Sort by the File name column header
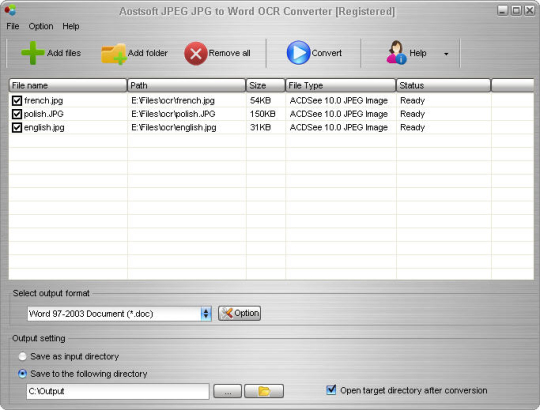The image size is (540, 410). pyautogui.click(x=68, y=85)
